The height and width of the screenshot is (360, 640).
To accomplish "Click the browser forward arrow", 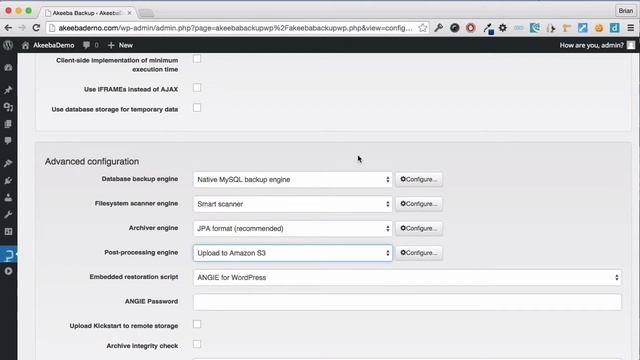I will coord(22,28).
